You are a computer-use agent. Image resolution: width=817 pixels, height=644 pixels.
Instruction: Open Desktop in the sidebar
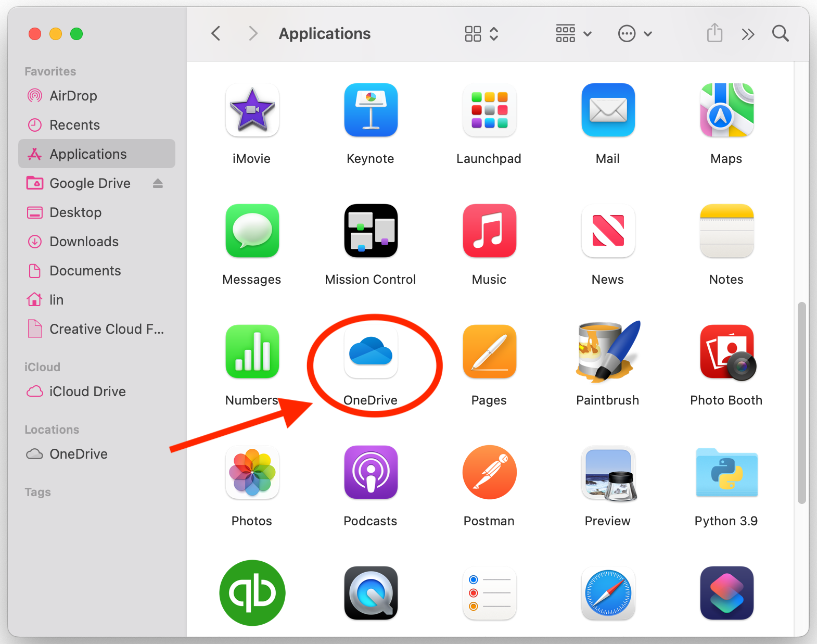[97, 212]
